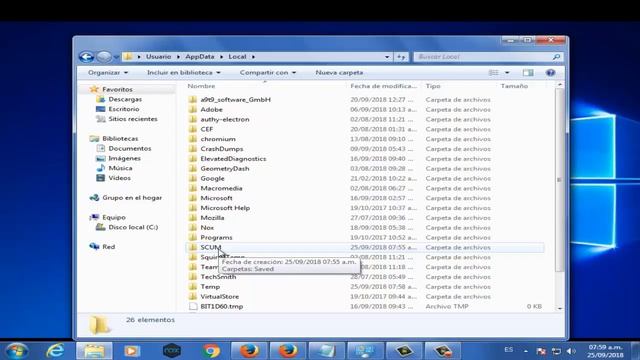
Task: Open Google Chrome from taskbar
Action: point(211,351)
